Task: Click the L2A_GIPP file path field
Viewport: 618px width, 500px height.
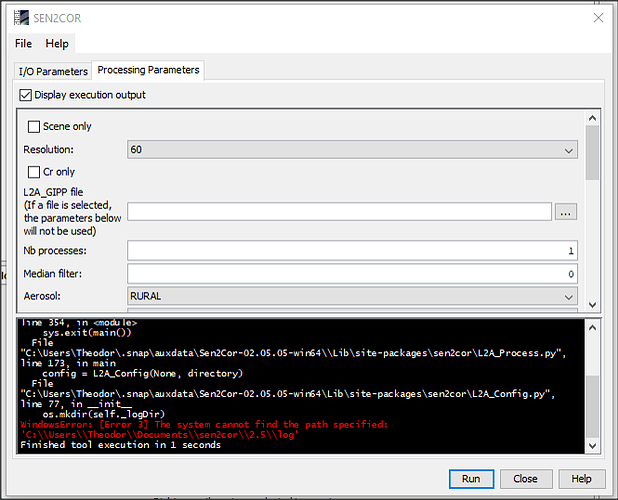Action: click(x=339, y=212)
